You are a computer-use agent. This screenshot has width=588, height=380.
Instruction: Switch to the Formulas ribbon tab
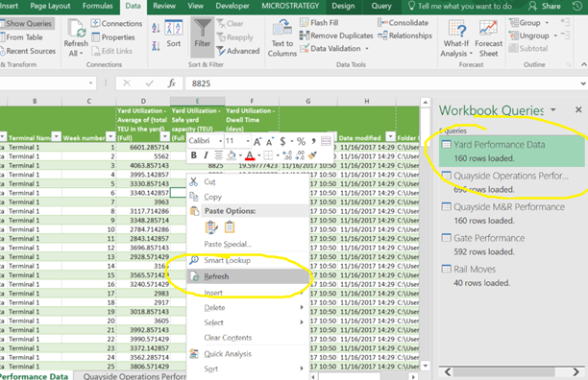[x=97, y=6]
